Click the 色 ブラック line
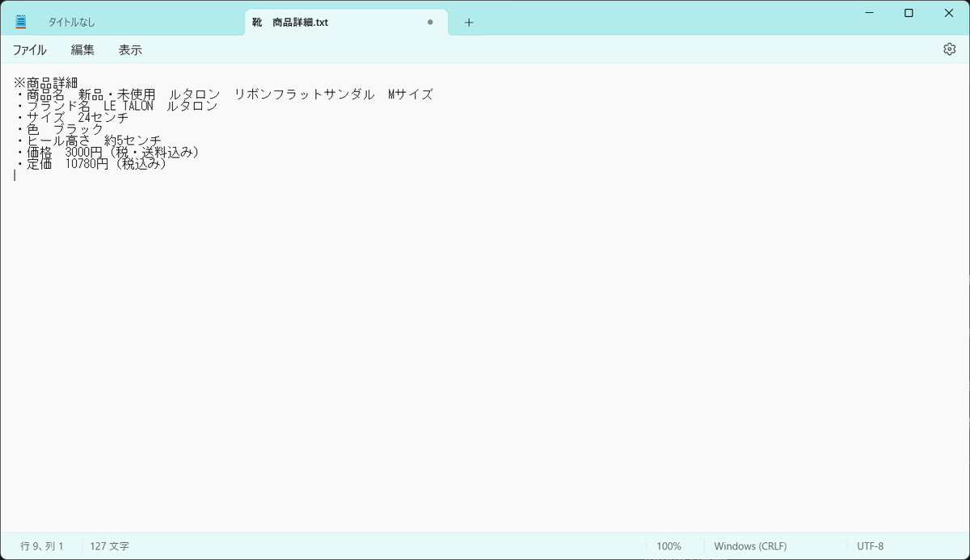This screenshot has height=560, width=970. (x=59, y=129)
